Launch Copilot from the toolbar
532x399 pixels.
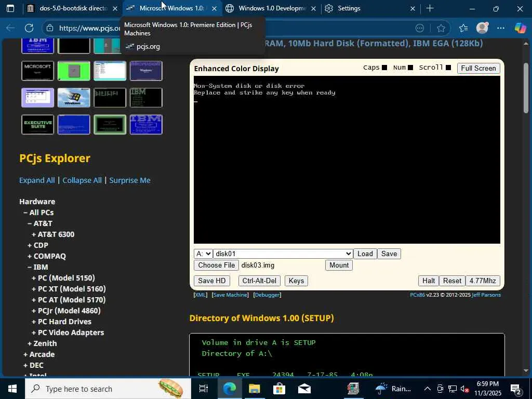pyautogui.click(x=520, y=28)
